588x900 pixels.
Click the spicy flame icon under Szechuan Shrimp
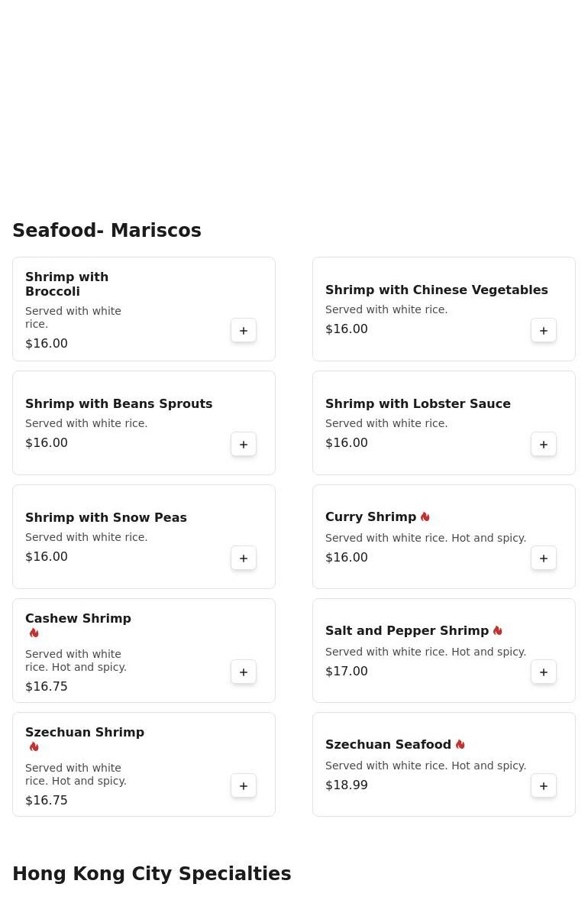pos(34,747)
